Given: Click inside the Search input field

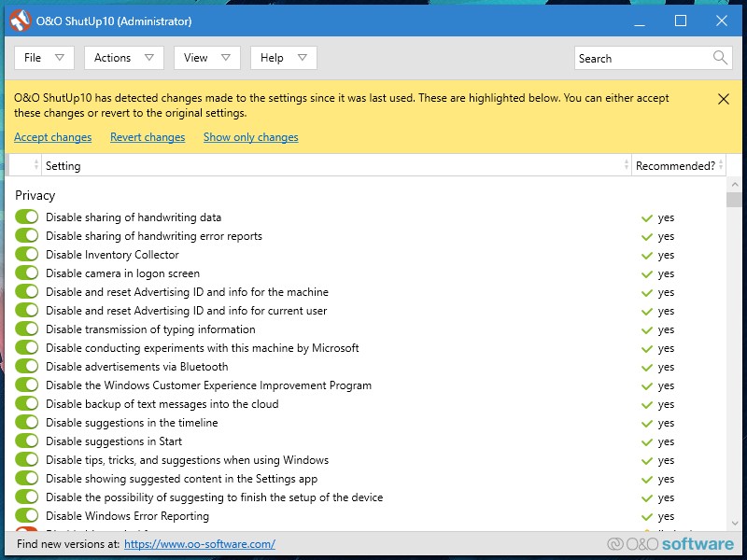Looking at the screenshot, I should (642, 58).
